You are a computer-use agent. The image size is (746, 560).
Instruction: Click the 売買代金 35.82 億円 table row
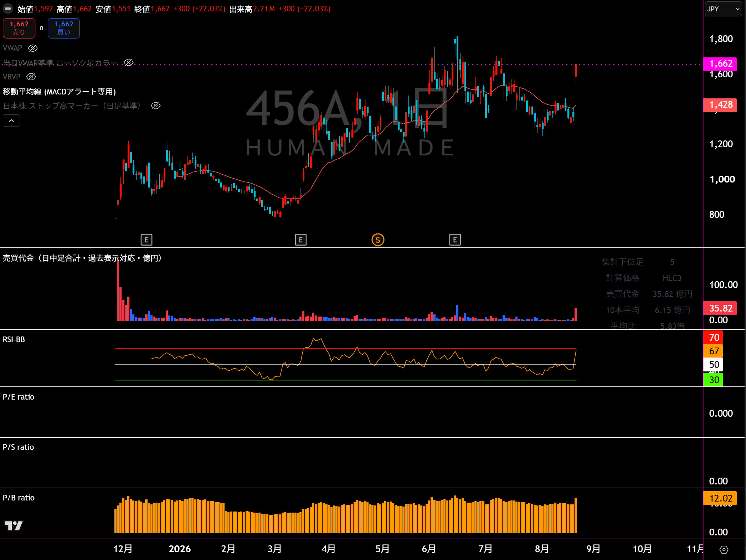tap(648, 294)
